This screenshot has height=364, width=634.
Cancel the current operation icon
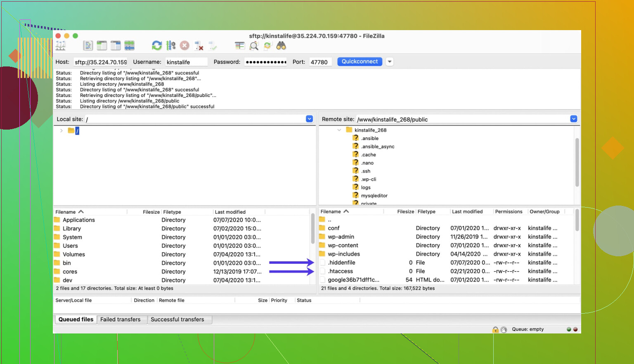[185, 45]
